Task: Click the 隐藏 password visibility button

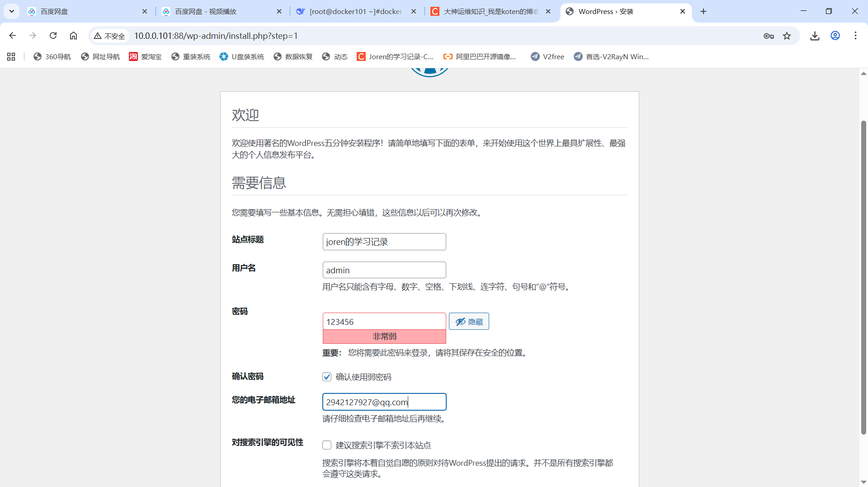Action: coord(469,322)
